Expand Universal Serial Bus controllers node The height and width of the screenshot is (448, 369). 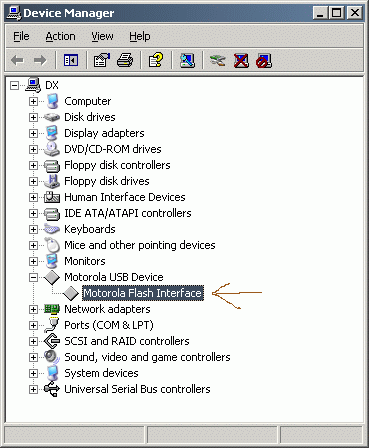coord(33,389)
